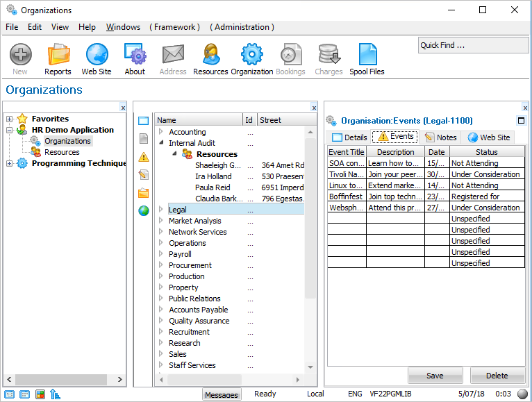Click the warning triangle icon in side strip

click(144, 157)
